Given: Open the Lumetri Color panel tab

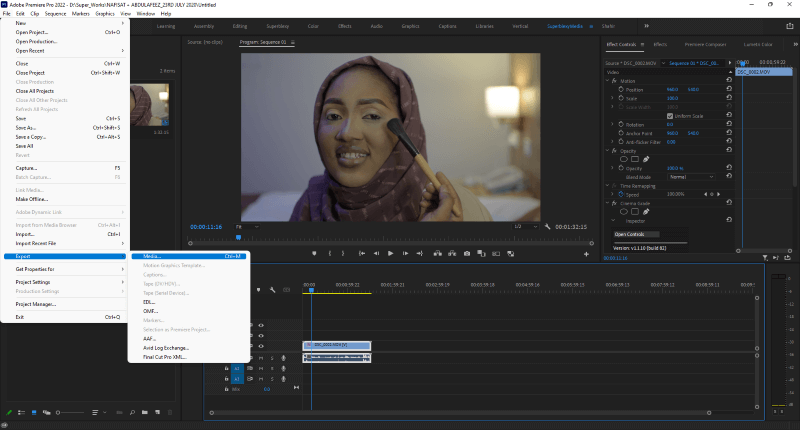Looking at the screenshot, I should [x=758, y=44].
